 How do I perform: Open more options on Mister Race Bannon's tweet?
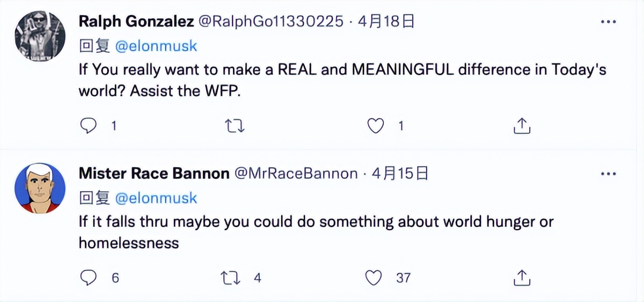tap(608, 174)
